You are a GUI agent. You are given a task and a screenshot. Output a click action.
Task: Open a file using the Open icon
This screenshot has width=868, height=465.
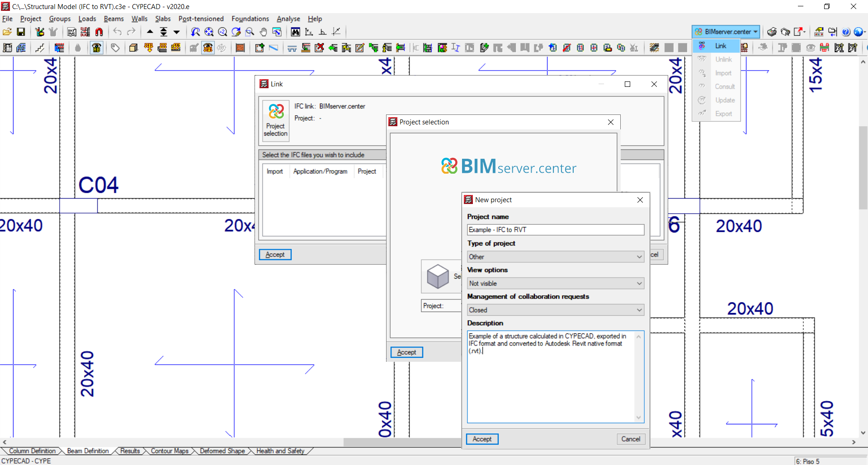click(7, 32)
